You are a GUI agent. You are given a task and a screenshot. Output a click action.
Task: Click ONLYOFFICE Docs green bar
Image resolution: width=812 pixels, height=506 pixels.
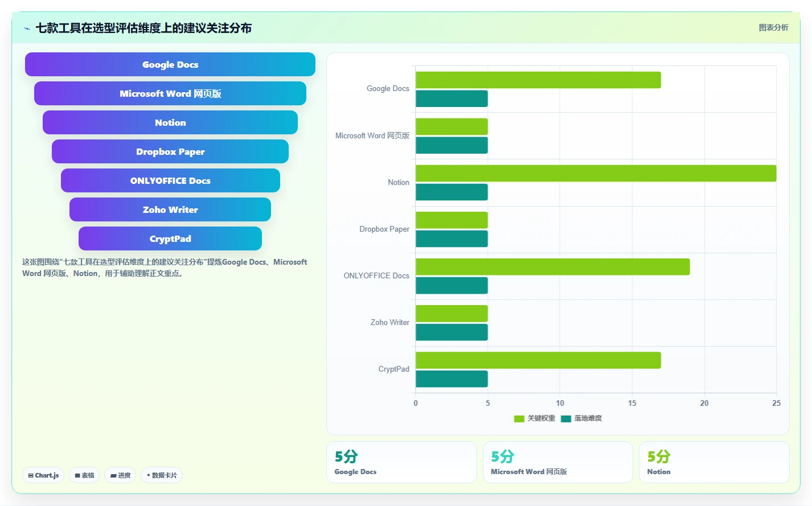tap(553, 266)
